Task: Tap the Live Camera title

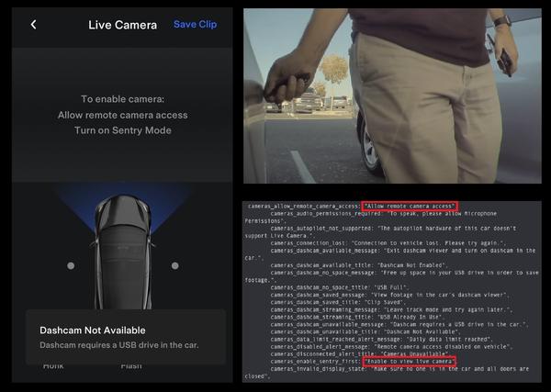Action: point(123,25)
